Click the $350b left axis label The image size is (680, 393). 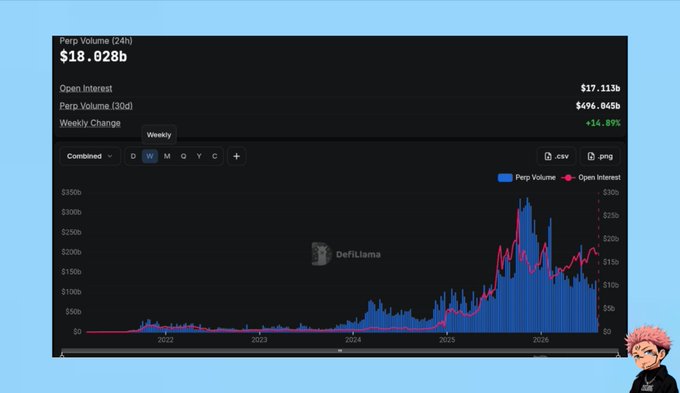pos(71,192)
